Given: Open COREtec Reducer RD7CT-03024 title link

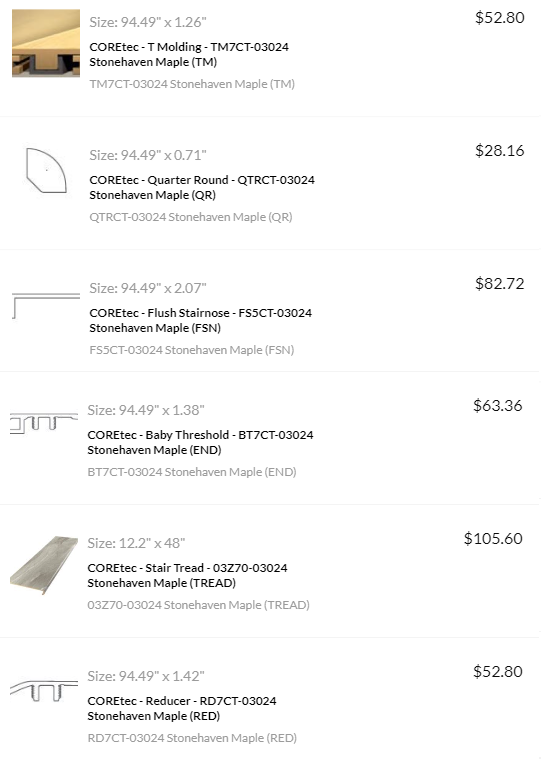Looking at the screenshot, I should tap(182, 708).
